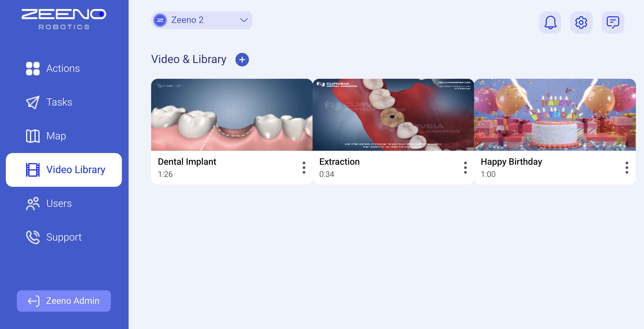Add a new video with plus icon

click(x=242, y=60)
